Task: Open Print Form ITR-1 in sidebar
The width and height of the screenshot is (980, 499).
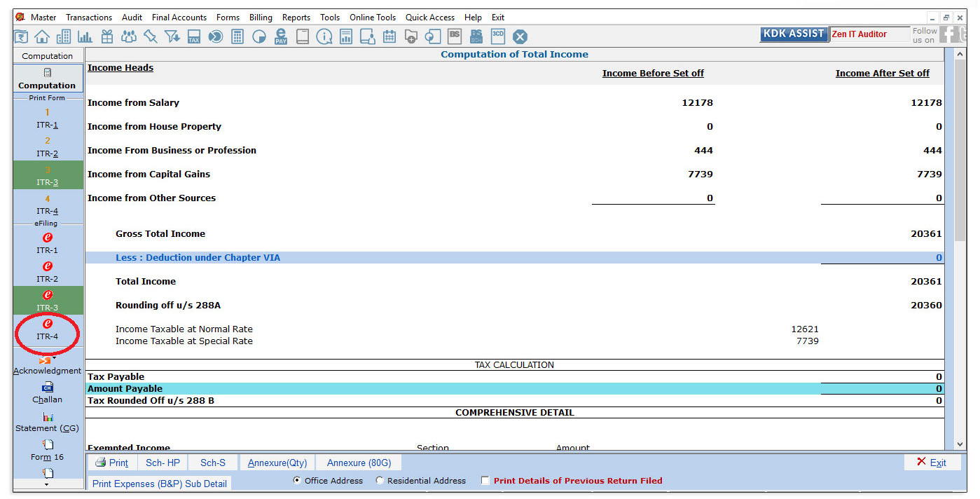Action: (x=48, y=118)
